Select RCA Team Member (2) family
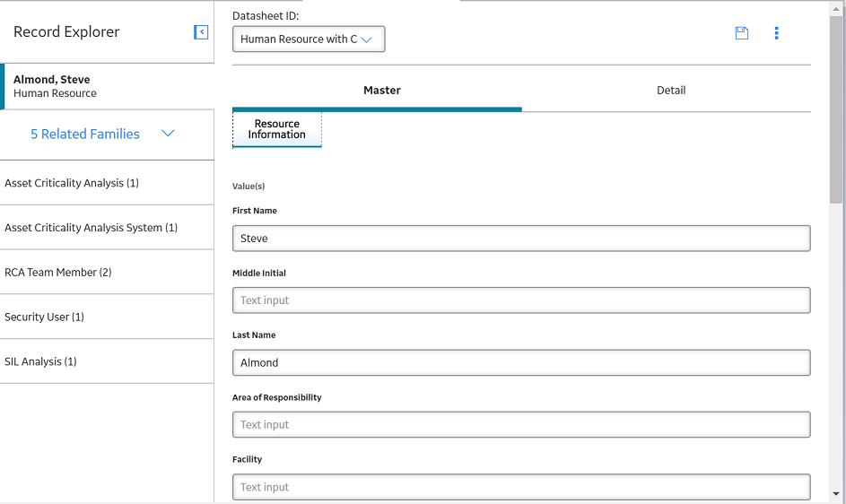This screenshot has height=504, width=846. tap(107, 273)
